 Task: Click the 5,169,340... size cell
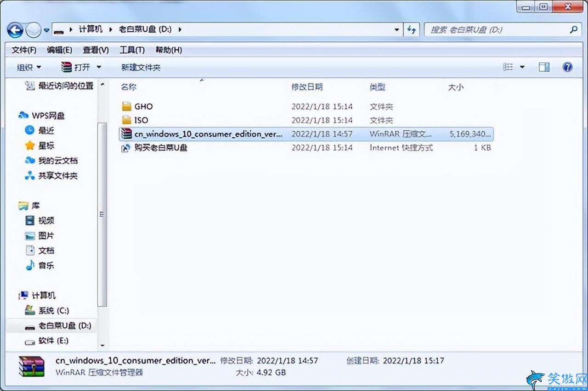(470, 134)
